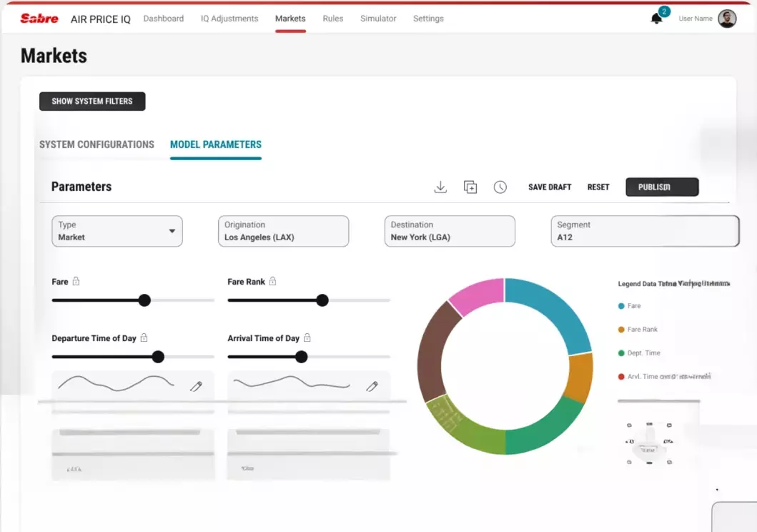Download parameters using download icon

pyautogui.click(x=440, y=187)
